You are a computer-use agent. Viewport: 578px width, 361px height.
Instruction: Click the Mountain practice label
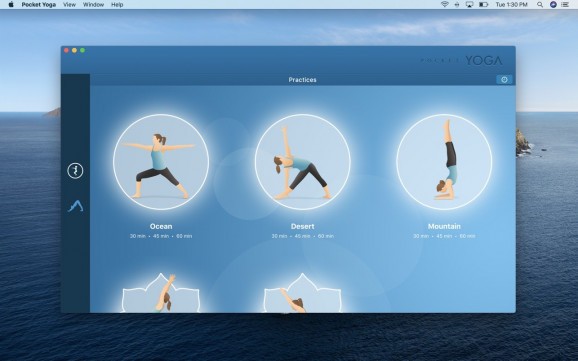[x=444, y=226]
